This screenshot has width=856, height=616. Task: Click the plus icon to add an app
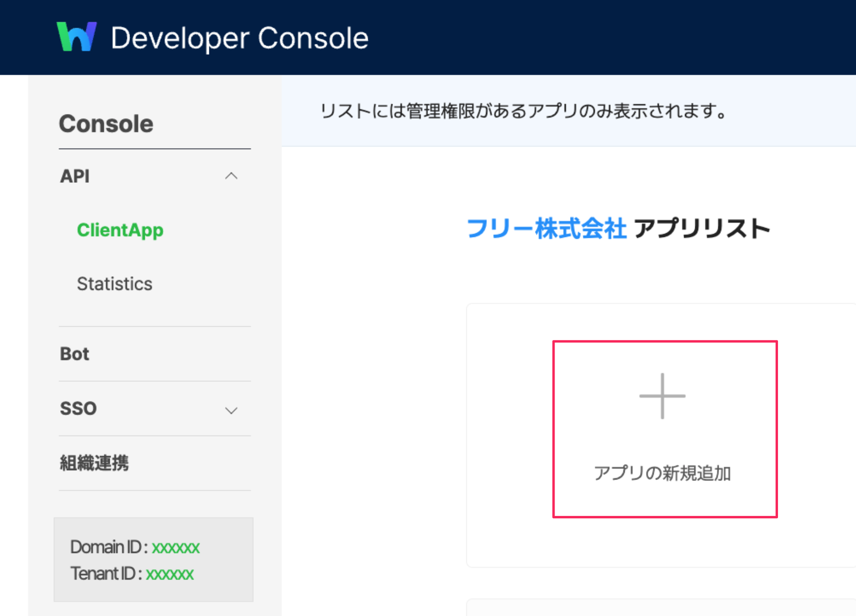click(x=662, y=396)
